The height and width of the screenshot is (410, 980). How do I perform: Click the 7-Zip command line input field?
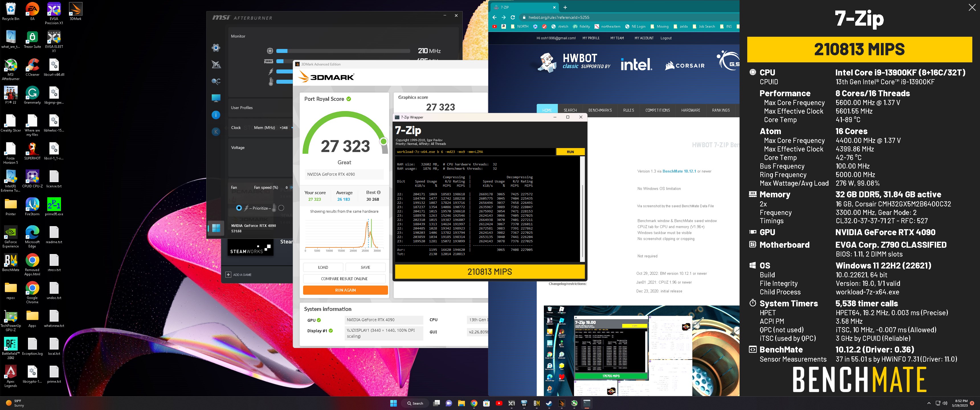(475, 152)
